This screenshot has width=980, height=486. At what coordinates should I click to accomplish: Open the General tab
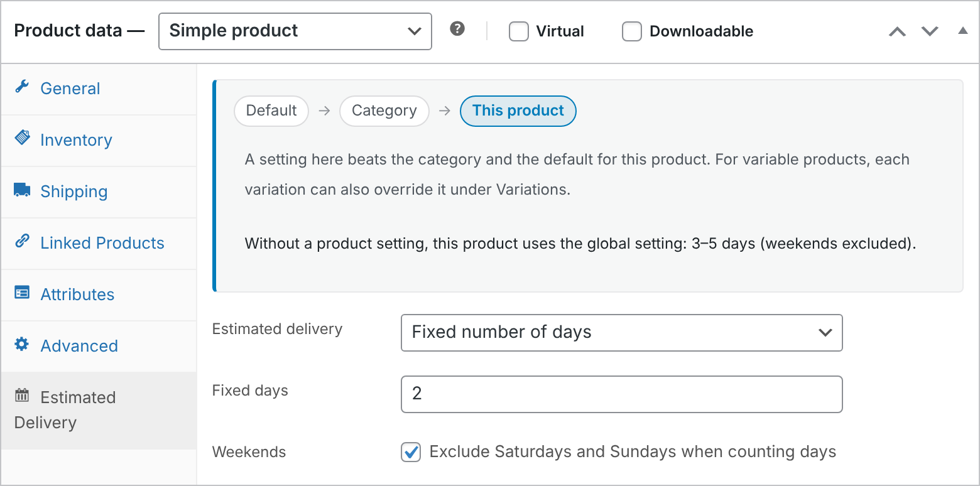tap(99, 89)
